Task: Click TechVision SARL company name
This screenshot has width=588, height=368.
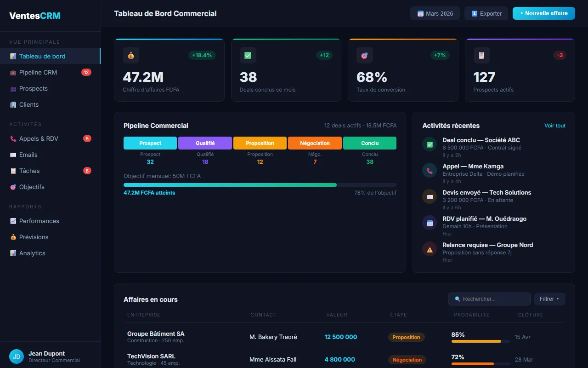Action: 151,356
